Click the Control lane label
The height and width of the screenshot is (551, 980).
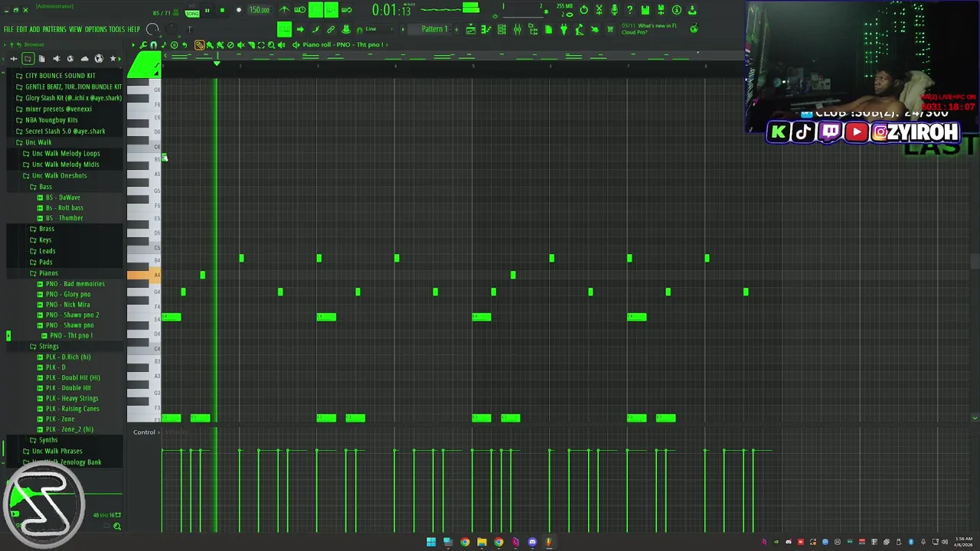[144, 432]
